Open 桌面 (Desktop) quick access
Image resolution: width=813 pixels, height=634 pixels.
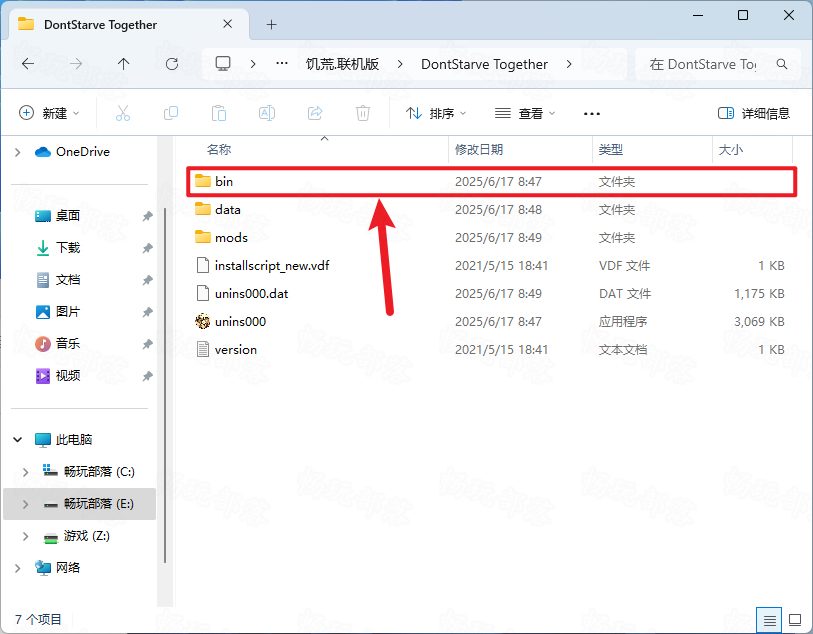58,216
